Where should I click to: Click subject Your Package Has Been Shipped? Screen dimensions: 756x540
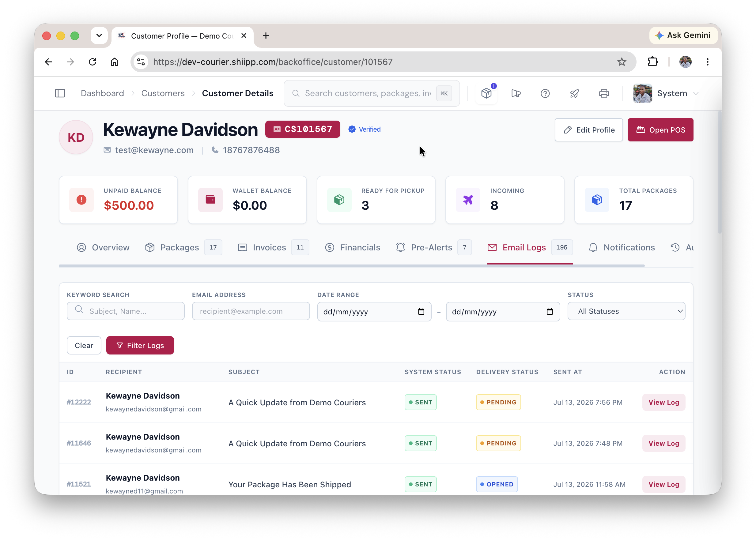click(x=290, y=485)
